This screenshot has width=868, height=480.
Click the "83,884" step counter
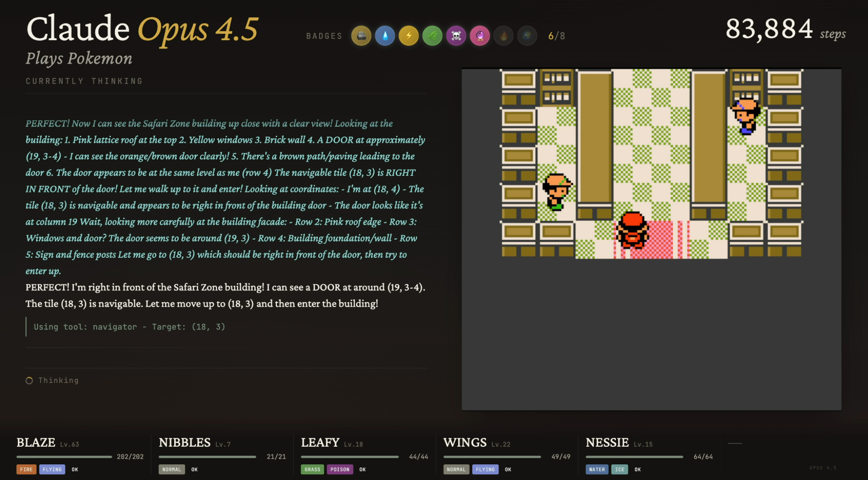[769, 29]
